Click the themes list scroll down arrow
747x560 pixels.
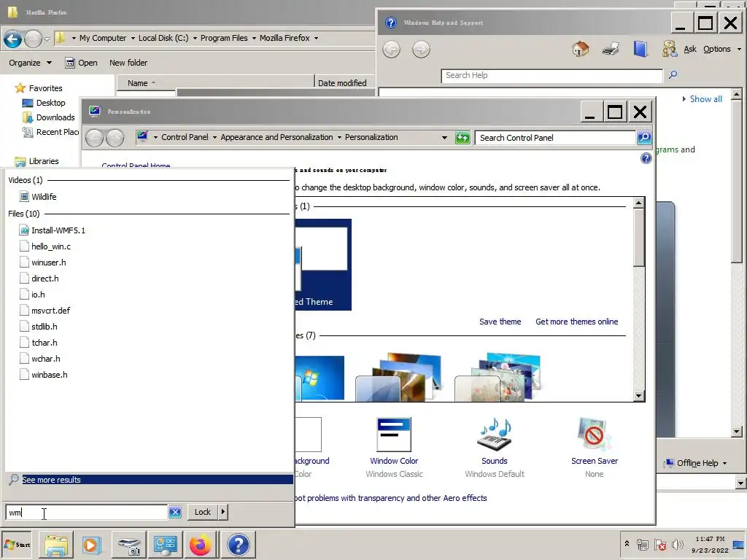pyautogui.click(x=639, y=395)
